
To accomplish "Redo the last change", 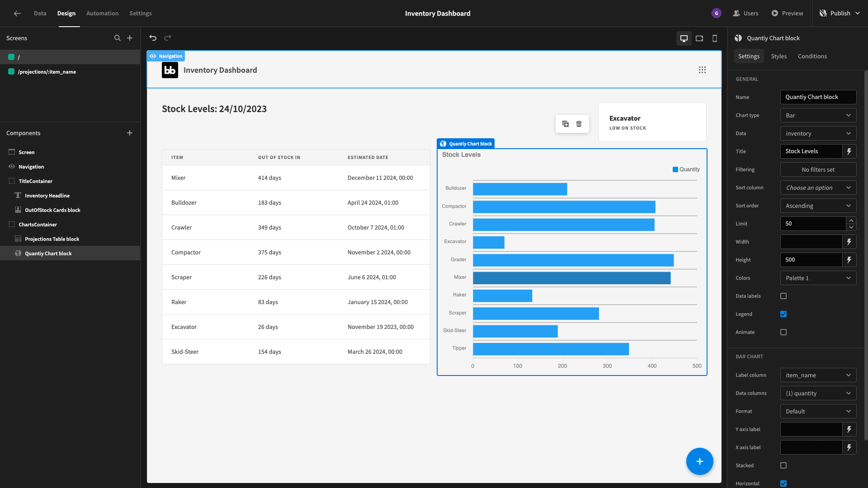I will (168, 38).
